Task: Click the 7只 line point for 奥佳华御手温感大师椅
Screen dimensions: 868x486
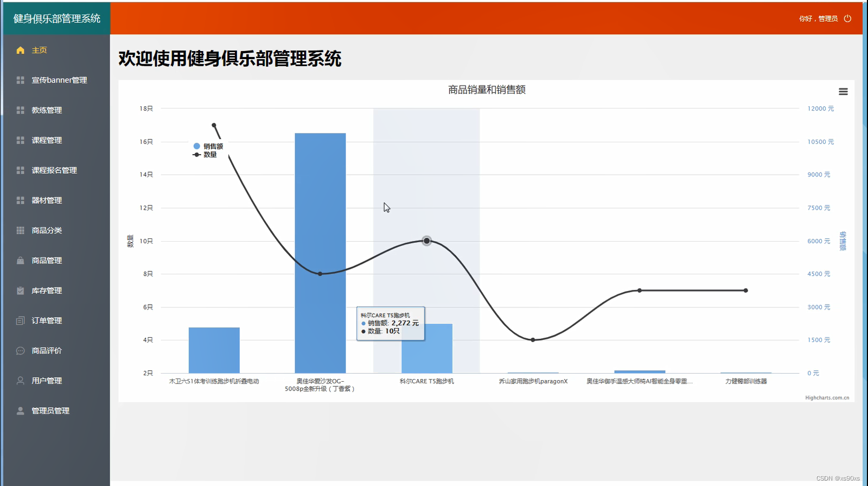Action: [640, 291]
